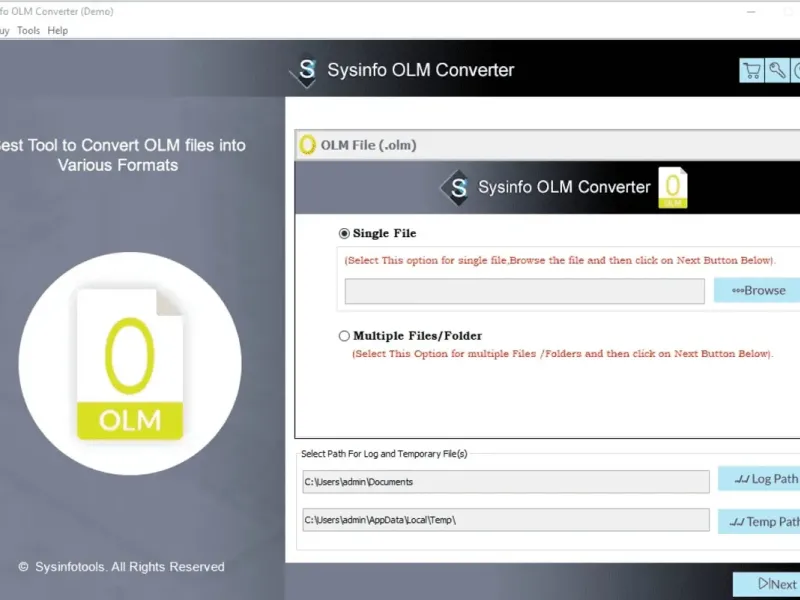Open the Tools menu

(28, 31)
